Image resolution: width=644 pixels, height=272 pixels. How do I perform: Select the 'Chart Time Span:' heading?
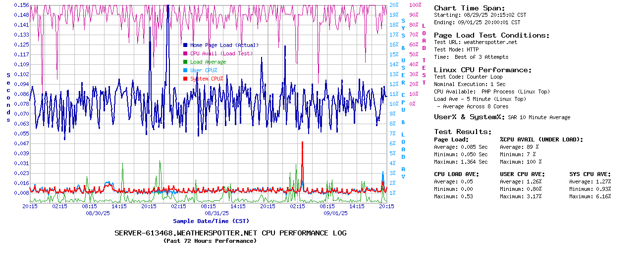(x=469, y=8)
